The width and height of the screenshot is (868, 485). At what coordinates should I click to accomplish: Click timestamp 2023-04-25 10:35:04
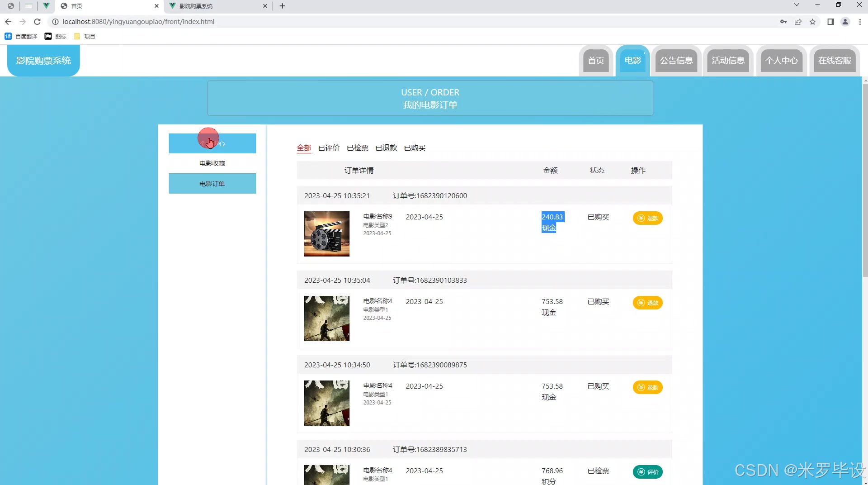pyautogui.click(x=337, y=281)
